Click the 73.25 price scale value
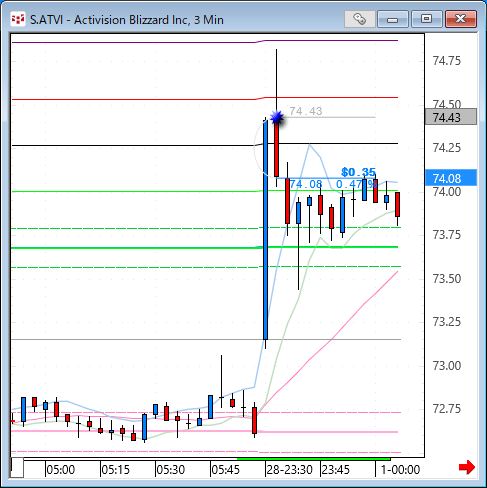Image resolution: width=487 pixels, height=488 pixels. pyautogui.click(x=446, y=322)
